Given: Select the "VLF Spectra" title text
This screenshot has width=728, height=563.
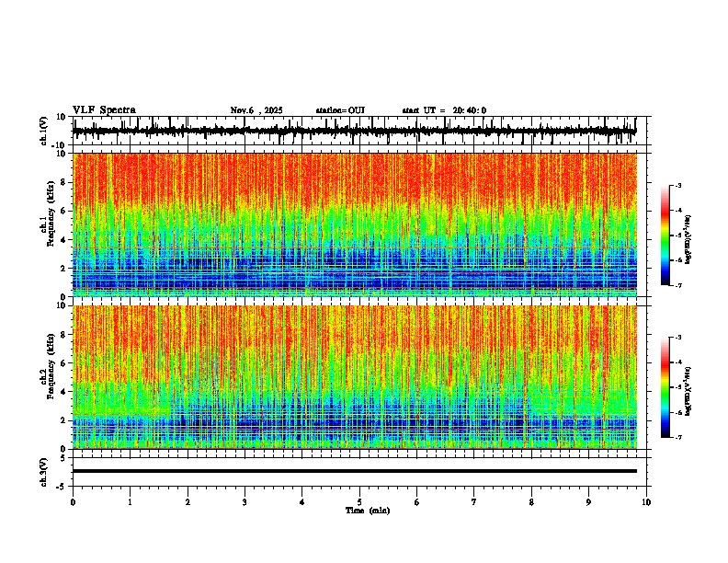Looking at the screenshot, I should pyautogui.click(x=105, y=110).
